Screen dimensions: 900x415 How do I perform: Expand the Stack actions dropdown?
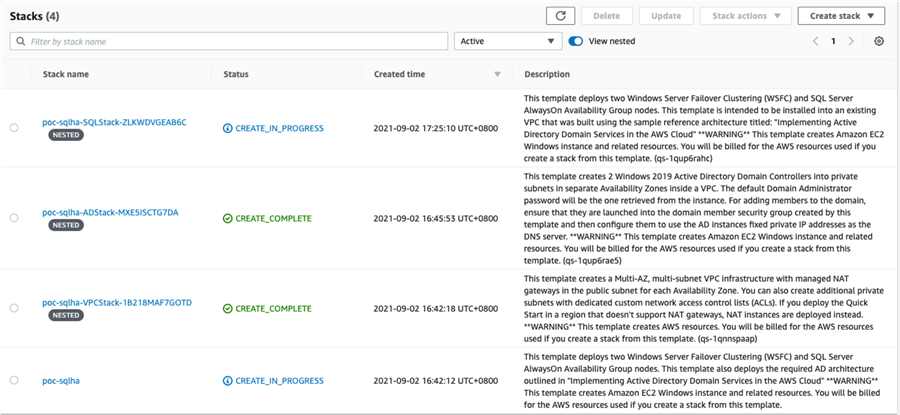click(745, 16)
